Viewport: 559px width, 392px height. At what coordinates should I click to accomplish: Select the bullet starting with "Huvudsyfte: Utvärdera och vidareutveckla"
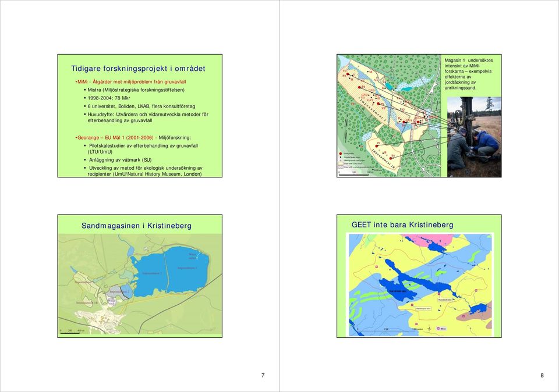point(147,117)
